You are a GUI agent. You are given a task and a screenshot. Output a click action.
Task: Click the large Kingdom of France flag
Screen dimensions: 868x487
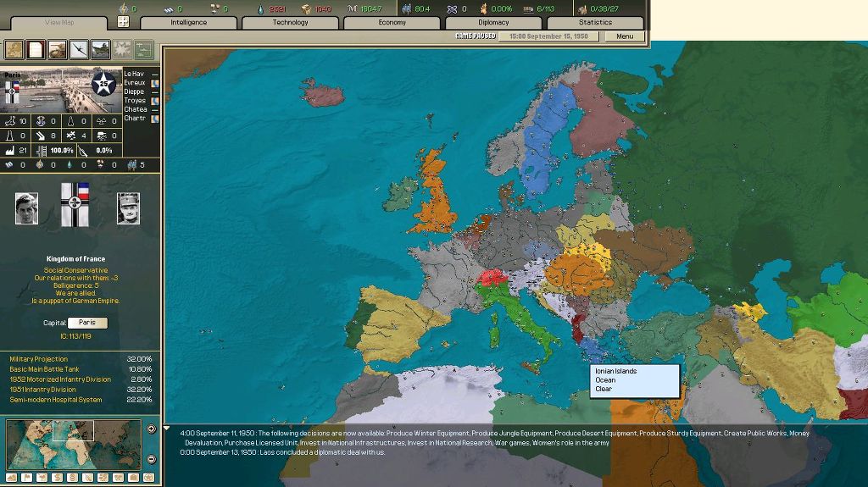coord(75,204)
